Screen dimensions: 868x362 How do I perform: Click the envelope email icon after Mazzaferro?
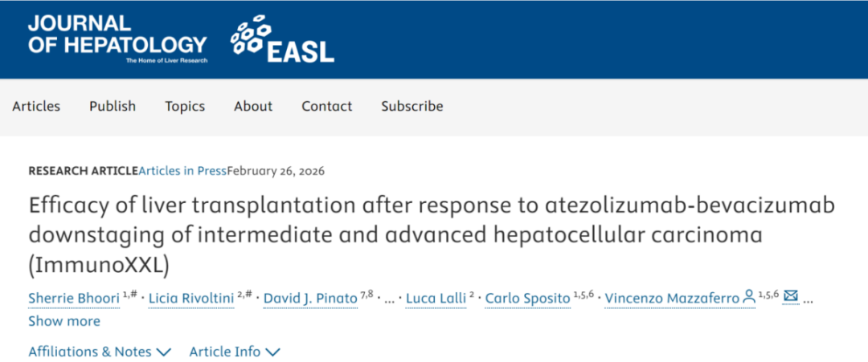point(791,297)
